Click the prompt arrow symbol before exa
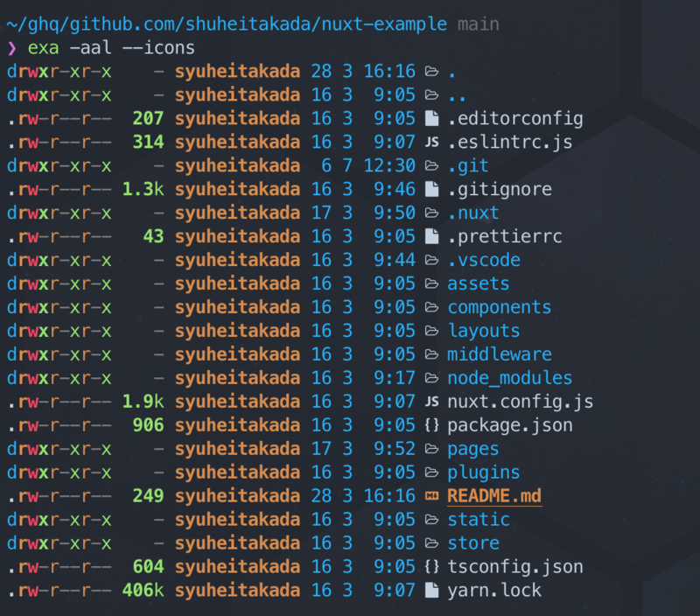The width and height of the screenshot is (700, 616). coord(12,48)
